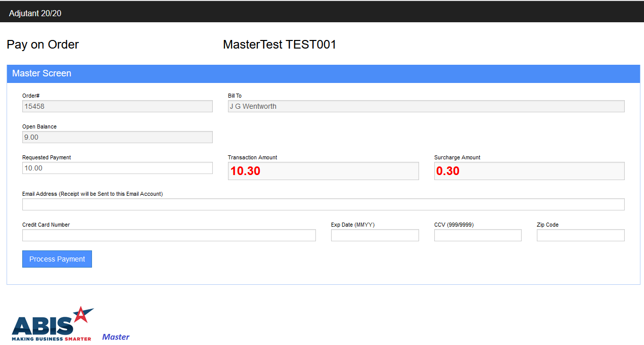This screenshot has height=345, width=644.
Task: Focus the Zip Code field
Action: pos(580,235)
